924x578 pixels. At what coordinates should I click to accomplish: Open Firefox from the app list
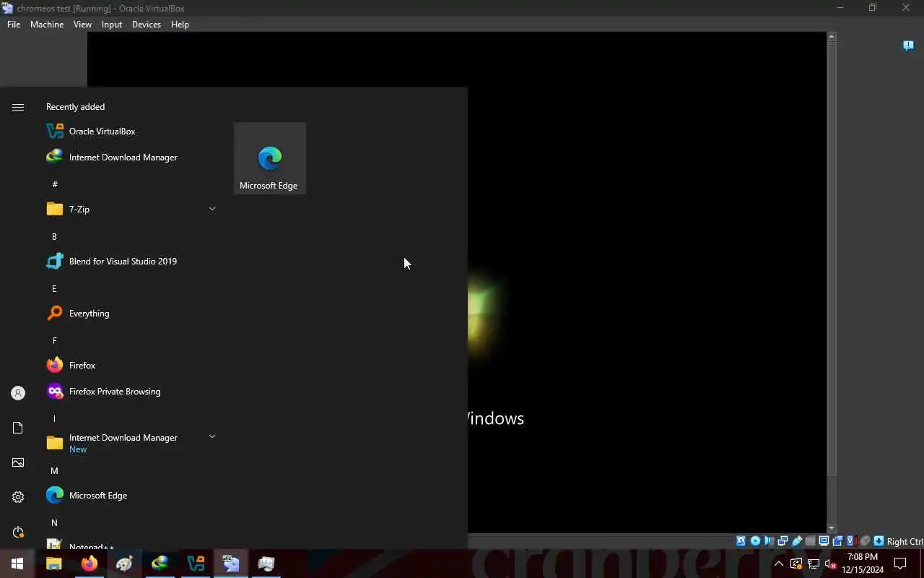(130, 366)
